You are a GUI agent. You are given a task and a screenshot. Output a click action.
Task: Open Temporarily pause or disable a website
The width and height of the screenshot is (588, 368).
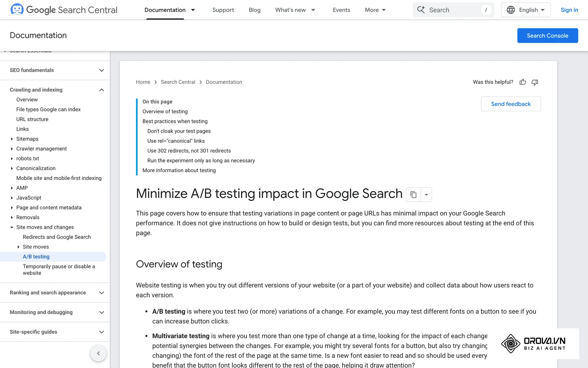point(59,270)
